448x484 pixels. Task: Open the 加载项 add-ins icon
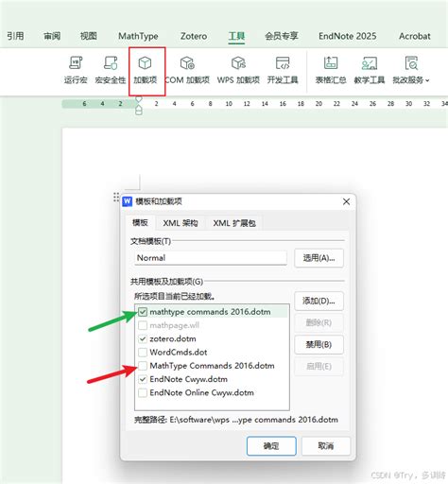[x=145, y=71]
